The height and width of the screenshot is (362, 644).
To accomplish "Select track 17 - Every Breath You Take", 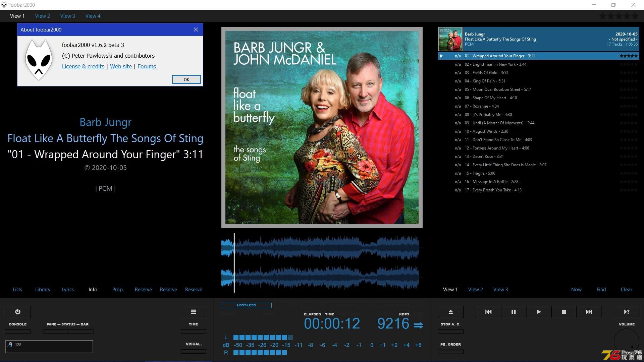I will (539, 190).
